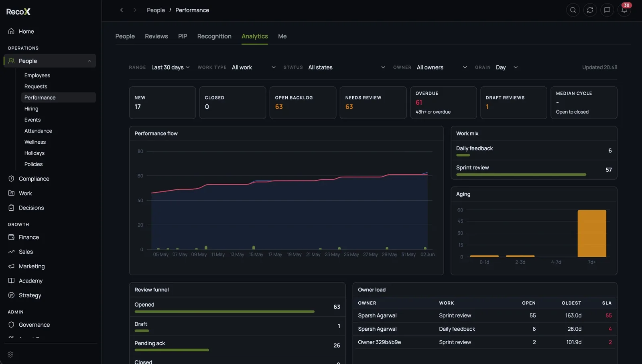The width and height of the screenshot is (642, 364).
Task: Click the People breadcrumb link
Action: [156, 10]
